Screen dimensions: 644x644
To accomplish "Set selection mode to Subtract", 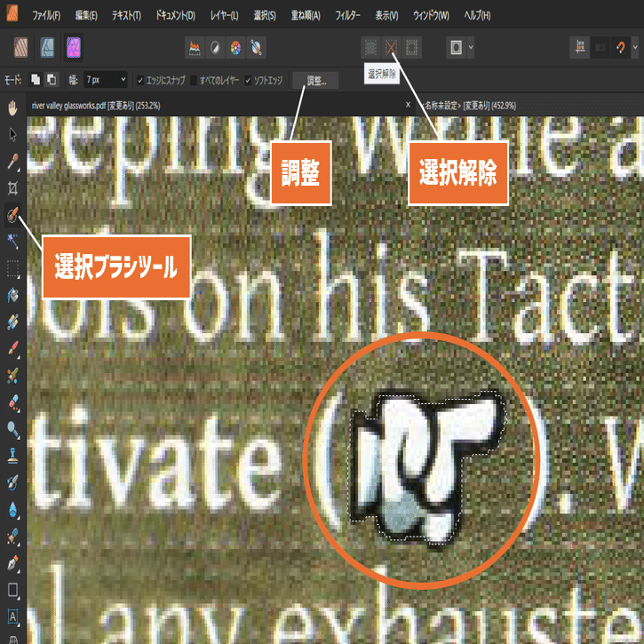I will click(x=52, y=79).
